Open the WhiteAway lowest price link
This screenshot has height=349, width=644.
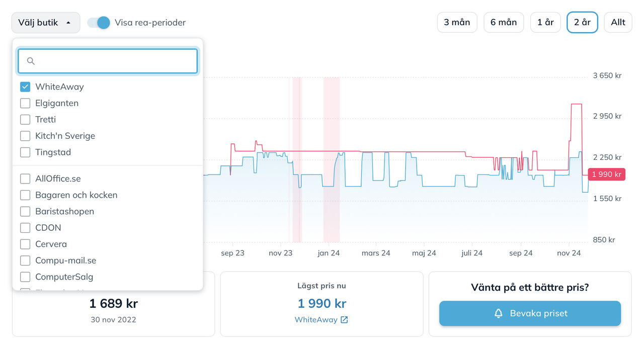(316, 320)
